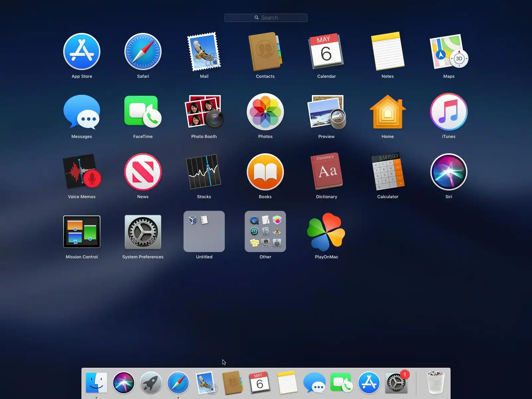This screenshot has height=399, width=532.
Task: Open App Store from the Launchpad grid
Action: (82, 52)
